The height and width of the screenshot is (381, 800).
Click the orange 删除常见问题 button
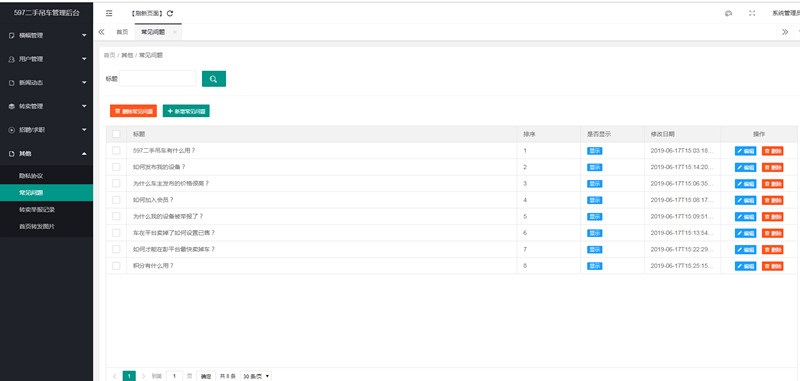click(x=133, y=111)
